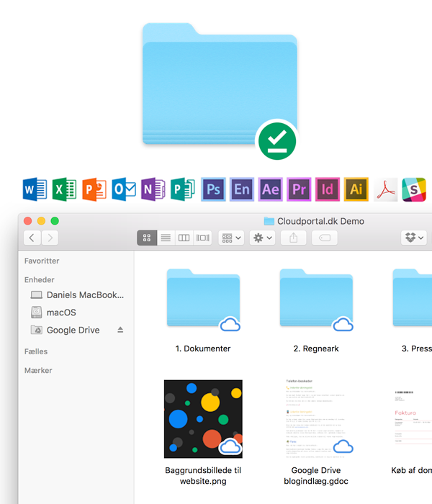Click the cloud badge on 1. Dokumenter
The height and width of the screenshot is (504, 432).
pos(230,324)
